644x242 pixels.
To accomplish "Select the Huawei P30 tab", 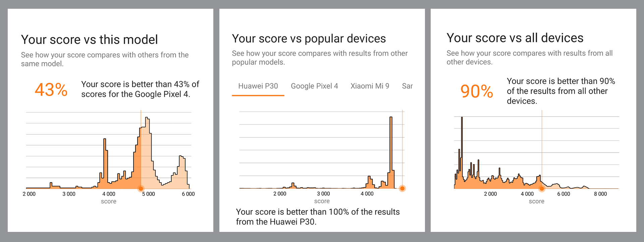I will (x=258, y=86).
